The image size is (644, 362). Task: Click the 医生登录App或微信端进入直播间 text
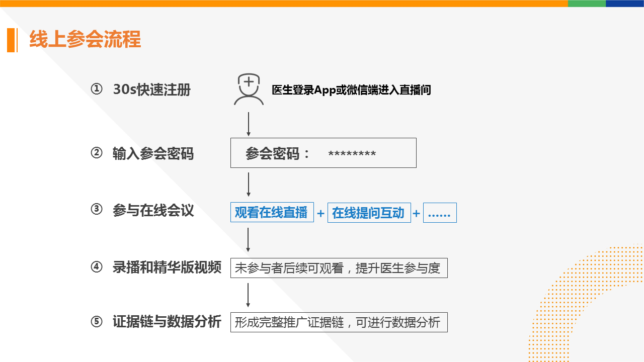pyautogui.click(x=351, y=90)
